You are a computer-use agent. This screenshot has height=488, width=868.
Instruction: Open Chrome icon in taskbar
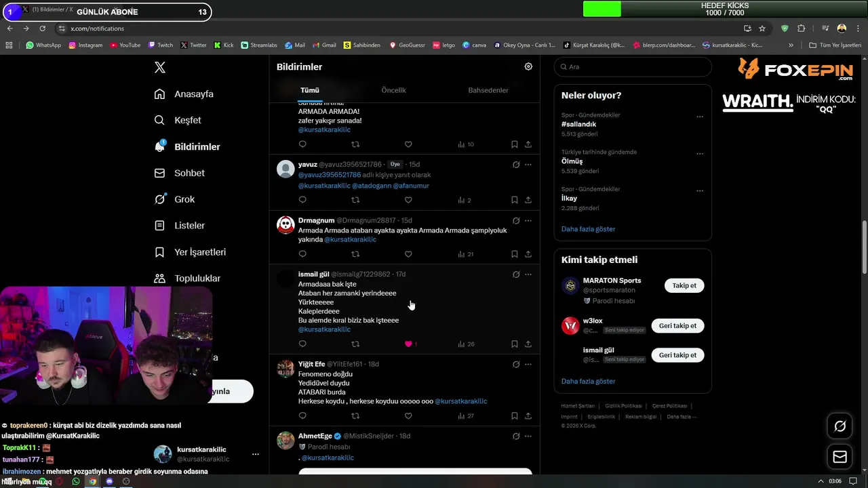[93, 482]
